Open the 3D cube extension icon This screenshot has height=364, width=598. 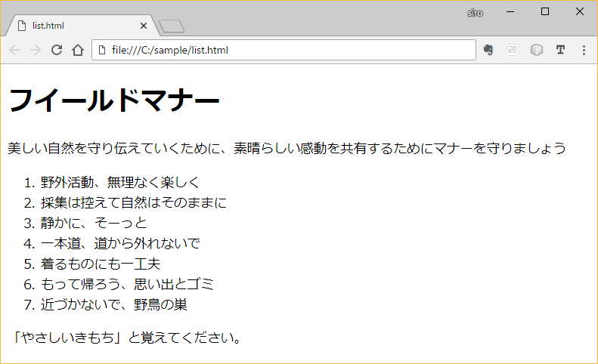[x=536, y=51]
